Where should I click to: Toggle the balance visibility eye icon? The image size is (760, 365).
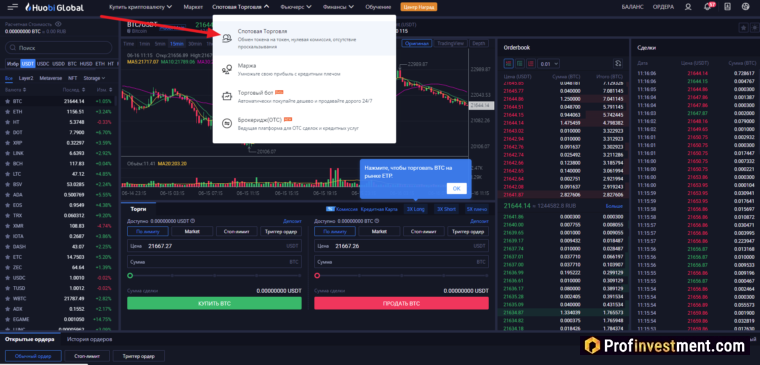click(x=58, y=24)
